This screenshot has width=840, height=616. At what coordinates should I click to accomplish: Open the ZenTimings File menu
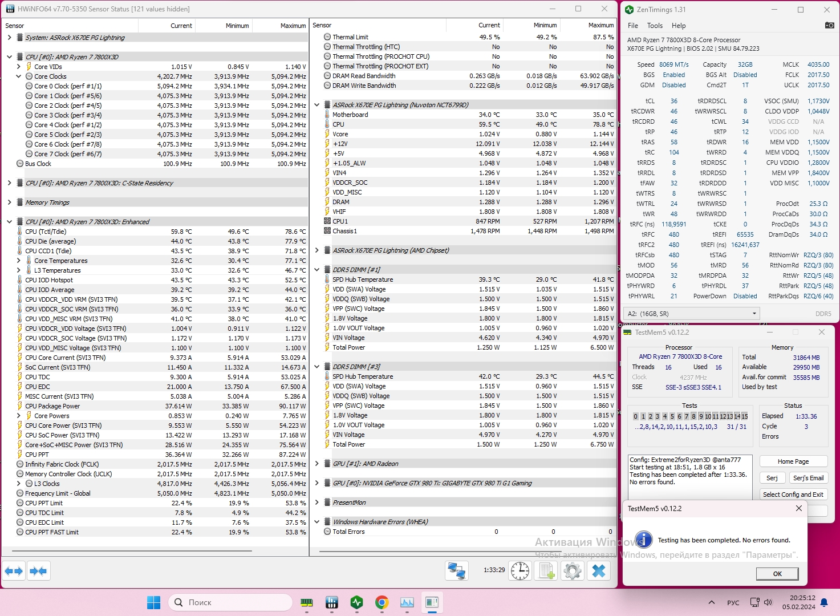pyautogui.click(x=633, y=26)
